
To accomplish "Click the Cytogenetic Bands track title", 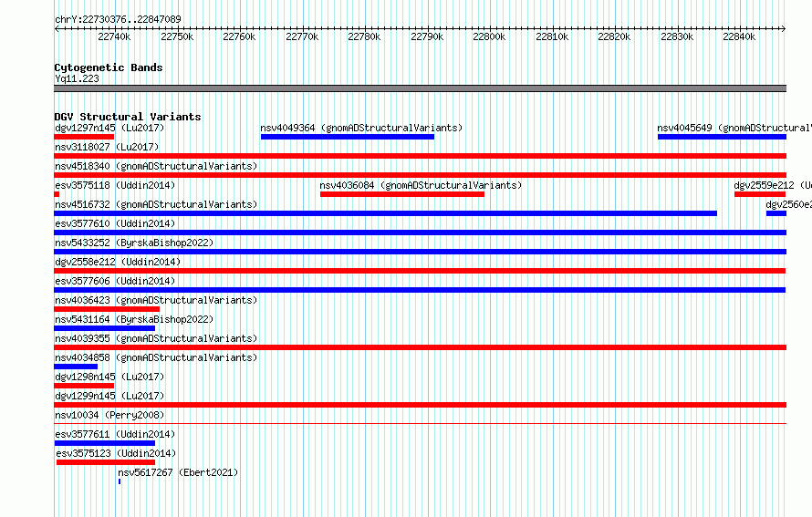I will click(109, 67).
